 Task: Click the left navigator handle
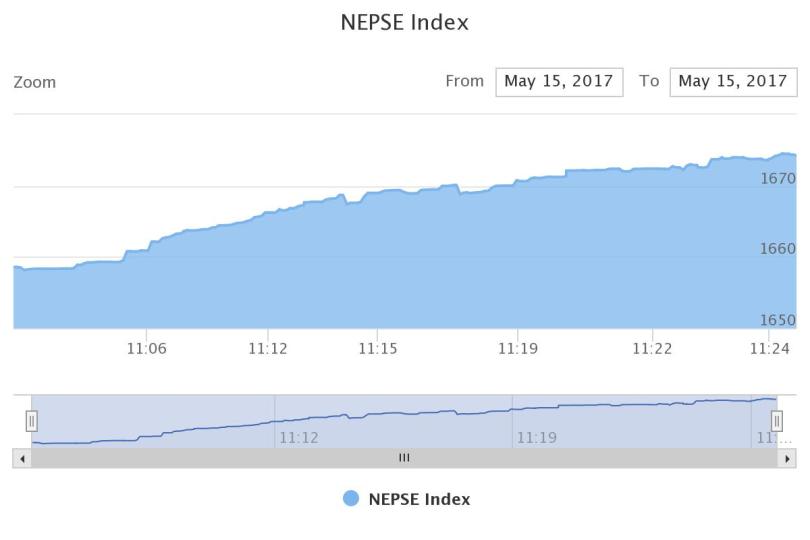click(x=32, y=421)
